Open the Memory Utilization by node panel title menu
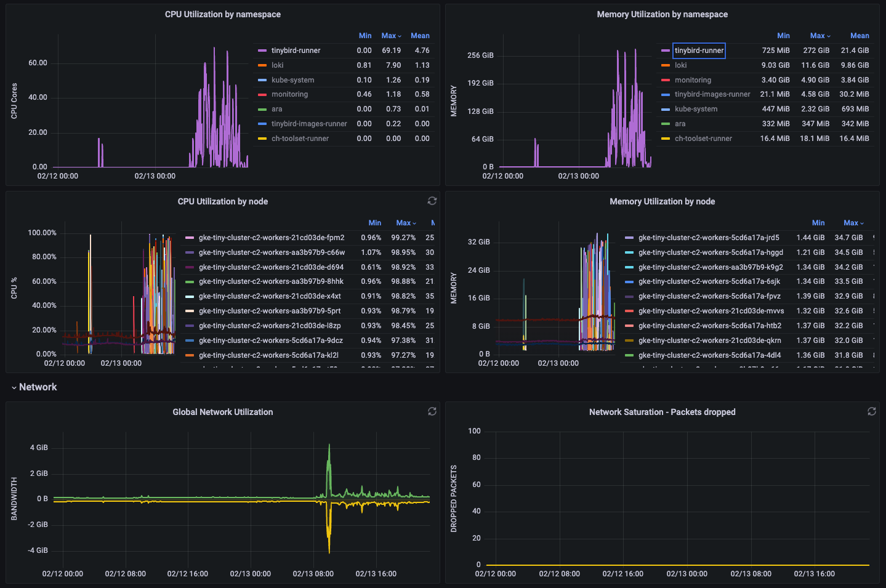This screenshot has width=886, height=588. click(x=662, y=201)
